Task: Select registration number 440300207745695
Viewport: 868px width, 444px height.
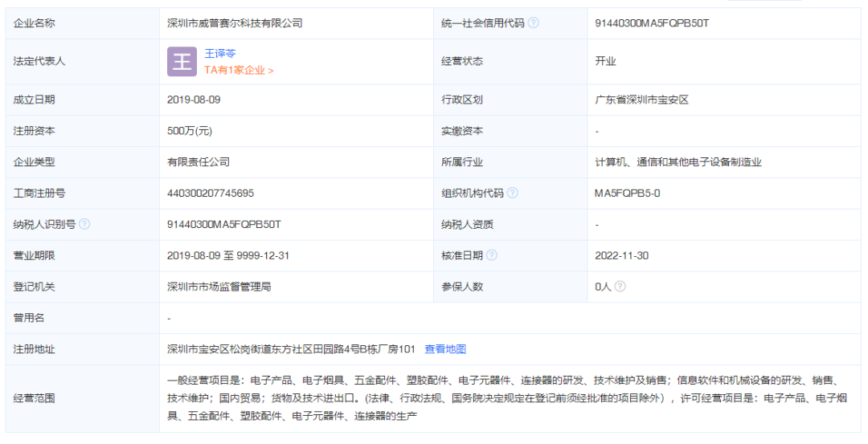Action: (211, 193)
